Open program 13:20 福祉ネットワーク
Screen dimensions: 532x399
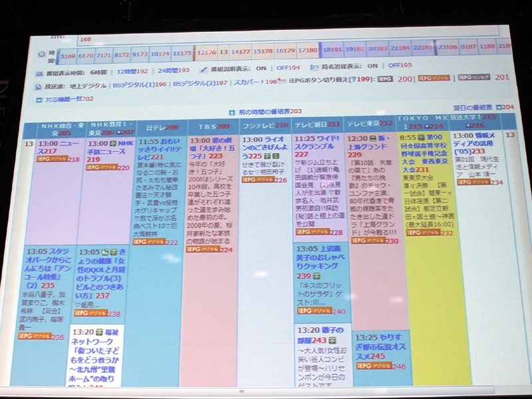pyautogui.click(x=93, y=355)
